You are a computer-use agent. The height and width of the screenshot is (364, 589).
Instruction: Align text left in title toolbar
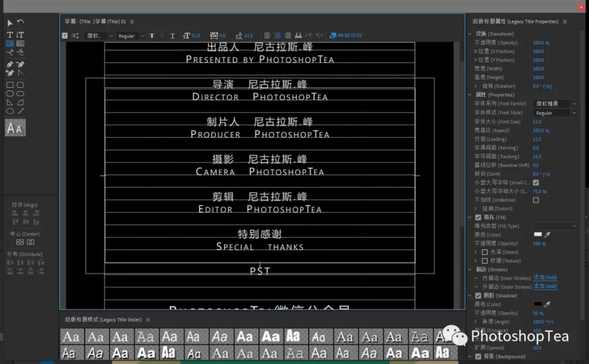click(267, 35)
